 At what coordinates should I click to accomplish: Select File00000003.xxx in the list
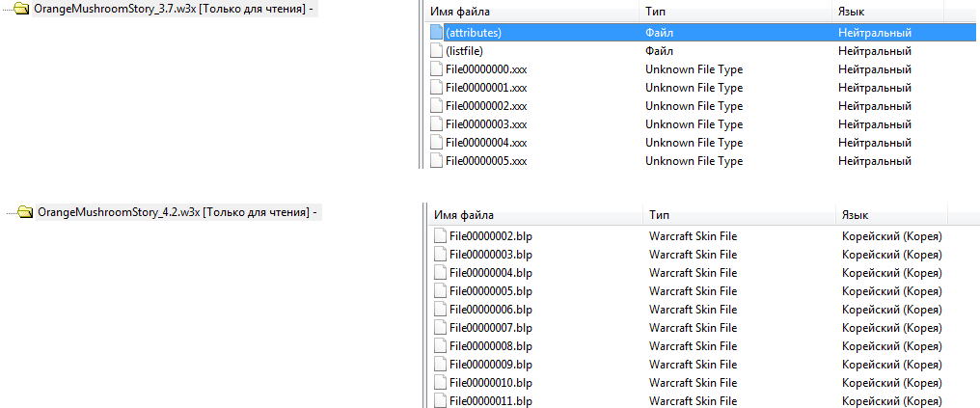click(485, 124)
